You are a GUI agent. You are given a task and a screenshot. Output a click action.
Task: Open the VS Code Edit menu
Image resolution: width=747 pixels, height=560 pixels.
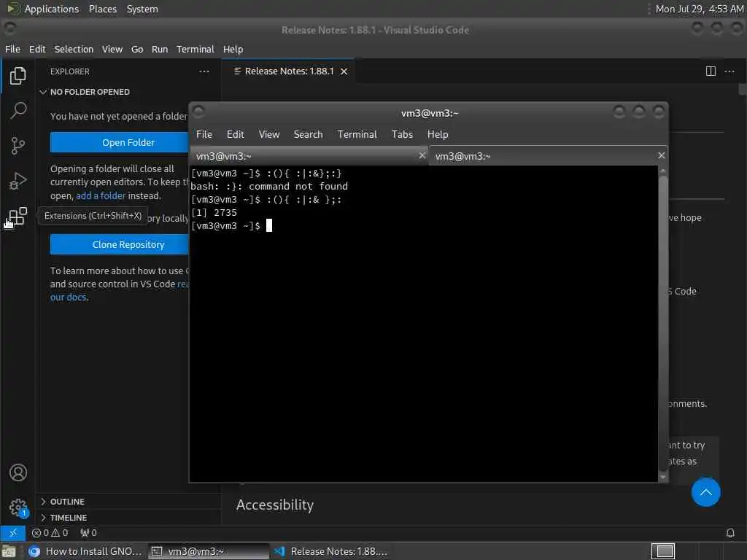click(x=37, y=49)
